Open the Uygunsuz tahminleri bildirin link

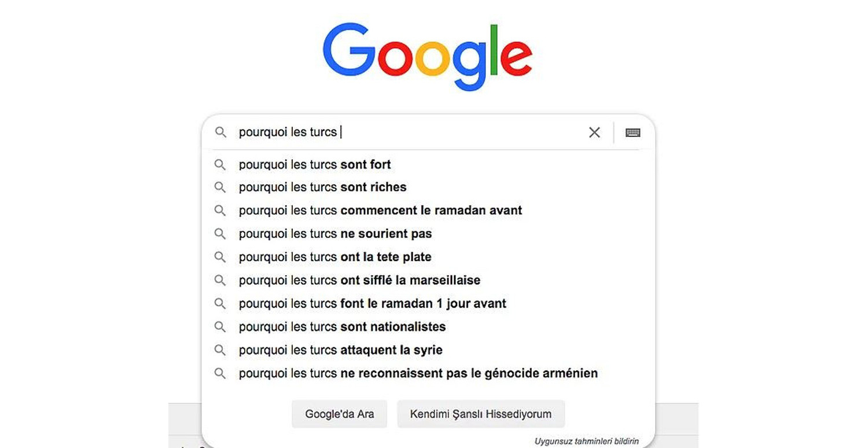586,440
